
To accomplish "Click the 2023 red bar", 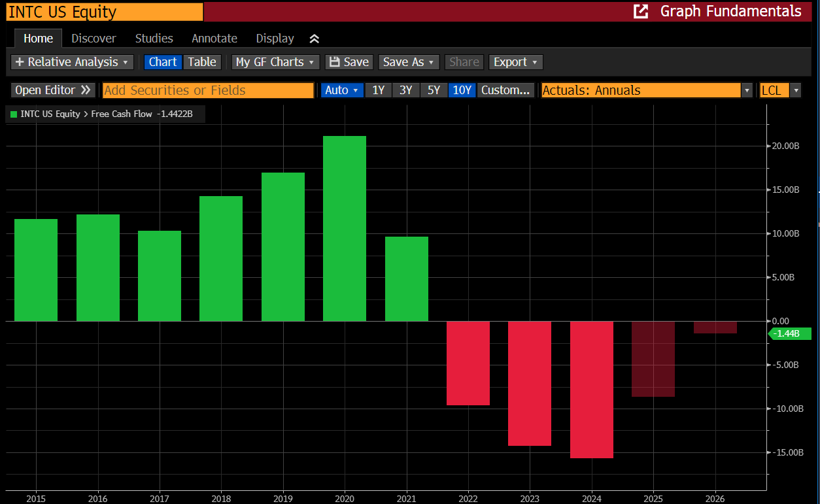I will click(x=530, y=383).
